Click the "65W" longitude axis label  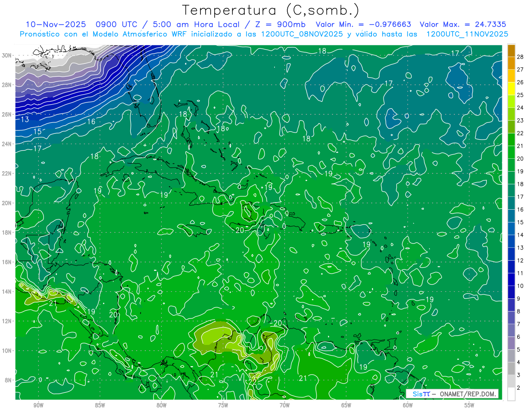click(346, 405)
